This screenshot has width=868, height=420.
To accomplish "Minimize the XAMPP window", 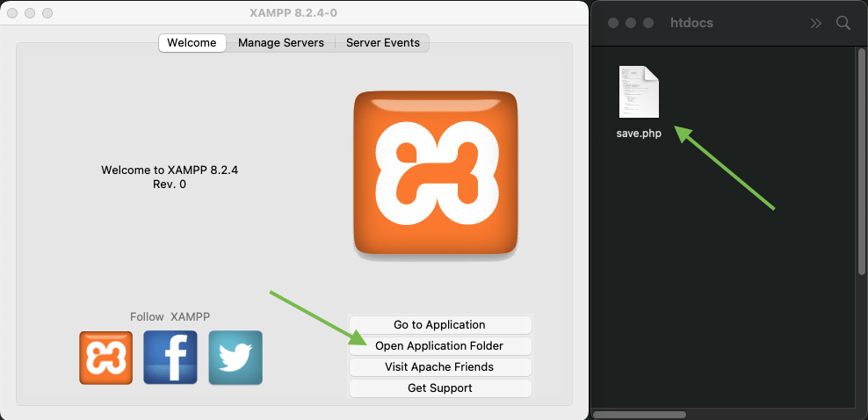I will click(x=30, y=14).
